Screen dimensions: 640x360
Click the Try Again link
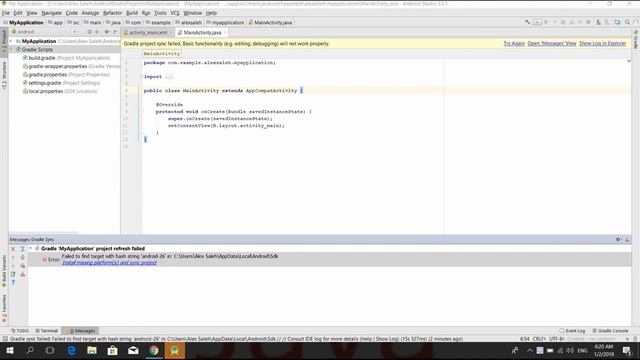pos(514,43)
